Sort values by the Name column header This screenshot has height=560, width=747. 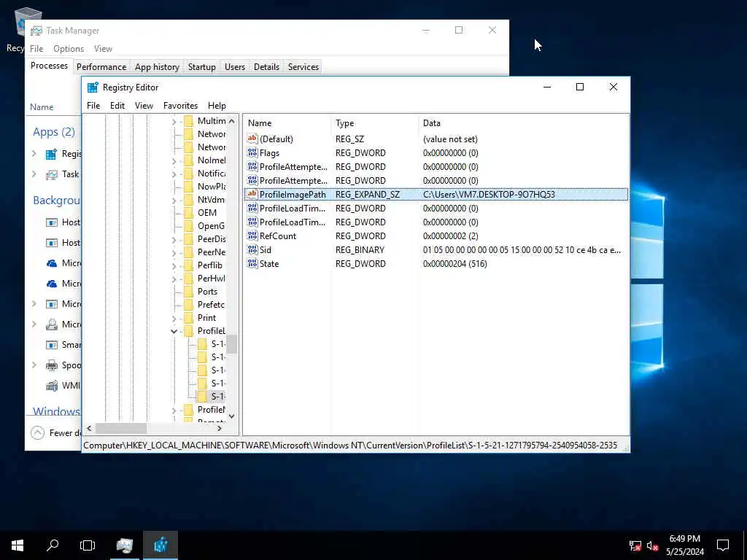(x=287, y=122)
